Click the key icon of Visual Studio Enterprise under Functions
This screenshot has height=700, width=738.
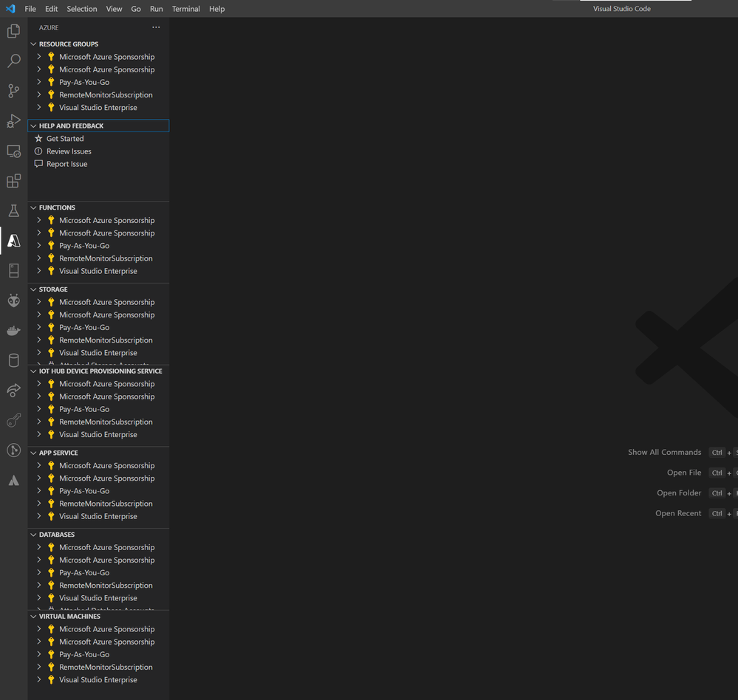(x=51, y=271)
